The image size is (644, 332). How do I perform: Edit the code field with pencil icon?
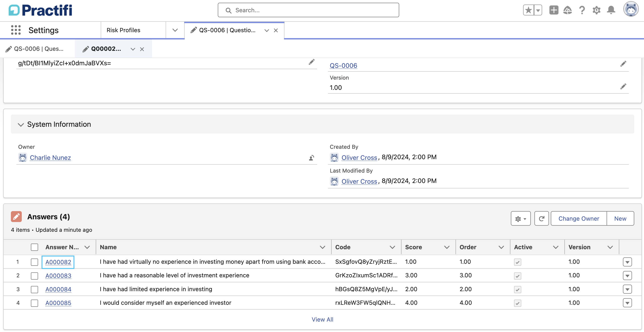311,62
